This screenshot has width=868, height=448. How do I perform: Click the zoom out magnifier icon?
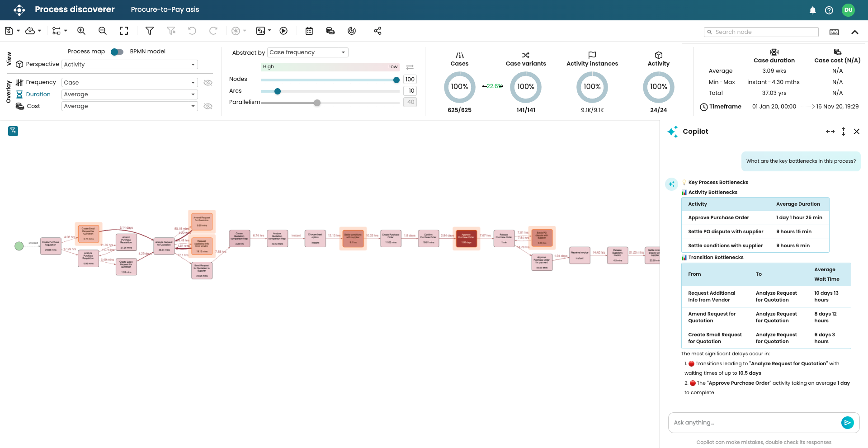point(103,31)
